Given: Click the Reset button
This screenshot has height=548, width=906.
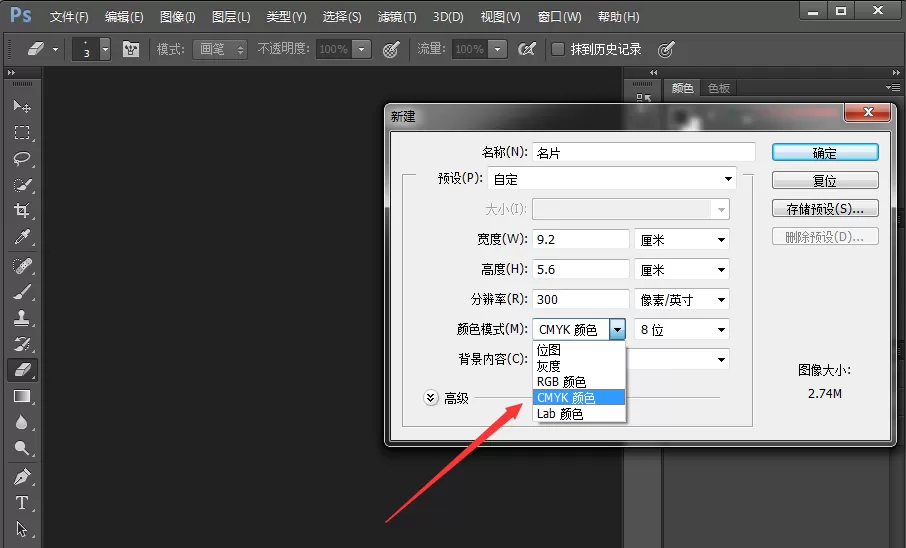Looking at the screenshot, I should click(x=825, y=180).
